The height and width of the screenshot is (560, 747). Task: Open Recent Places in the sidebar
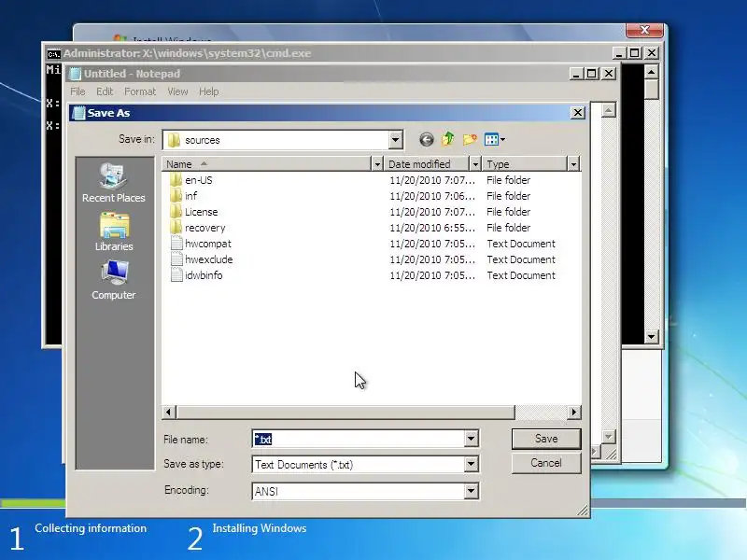click(x=113, y=183)
